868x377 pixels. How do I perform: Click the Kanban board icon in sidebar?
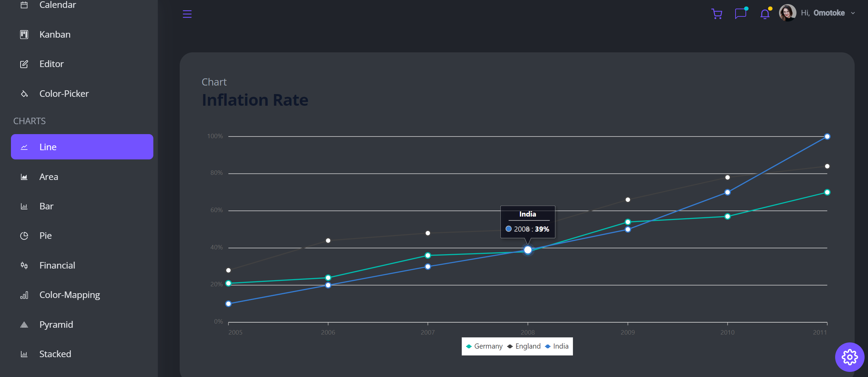point(24,35)
